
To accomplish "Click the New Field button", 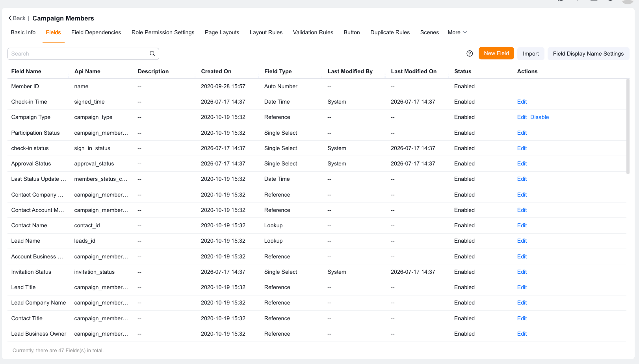I will (496, 53).
